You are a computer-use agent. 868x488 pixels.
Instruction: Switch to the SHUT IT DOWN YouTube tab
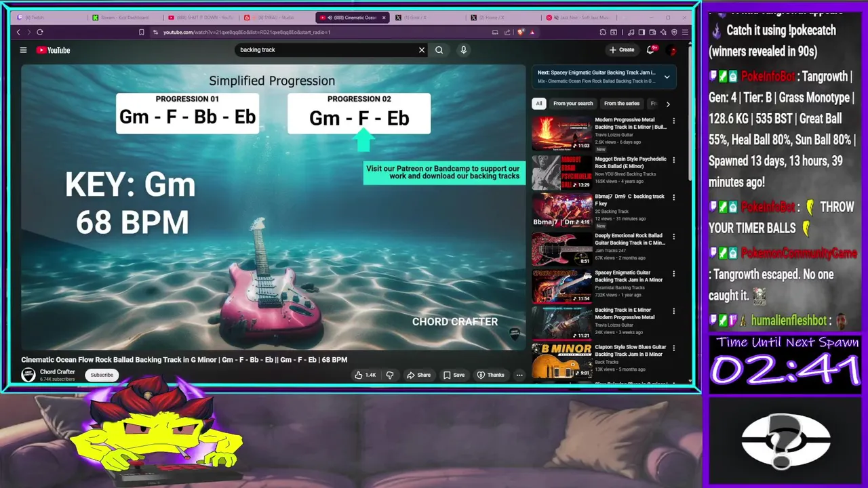click(x=201, y=18)
